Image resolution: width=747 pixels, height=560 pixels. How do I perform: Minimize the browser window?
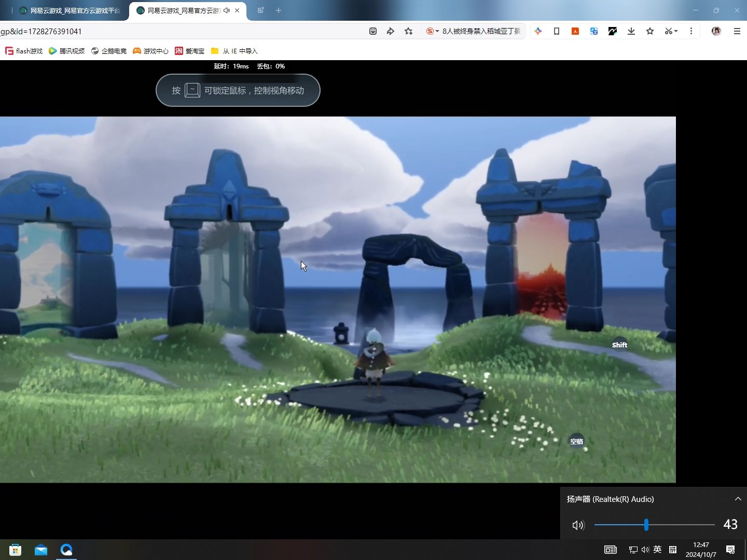696,10
